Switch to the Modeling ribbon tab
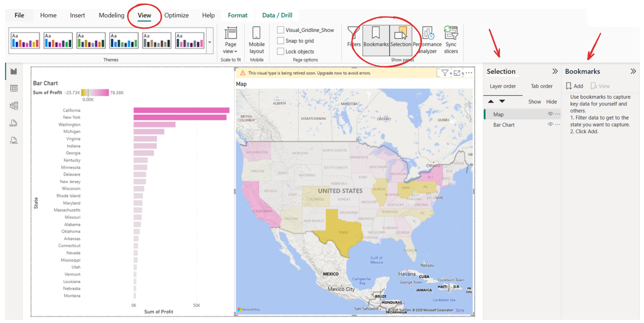 [x=111, y=15]
